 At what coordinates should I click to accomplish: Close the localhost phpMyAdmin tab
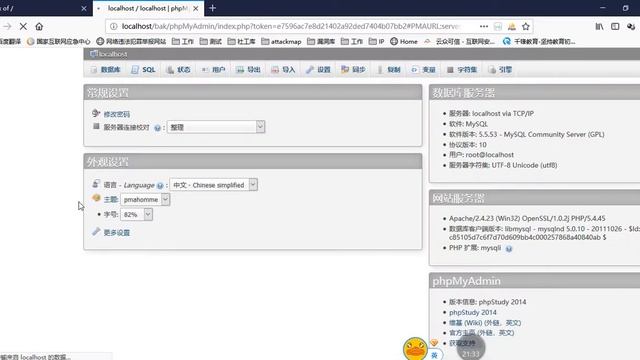point(196,8)
